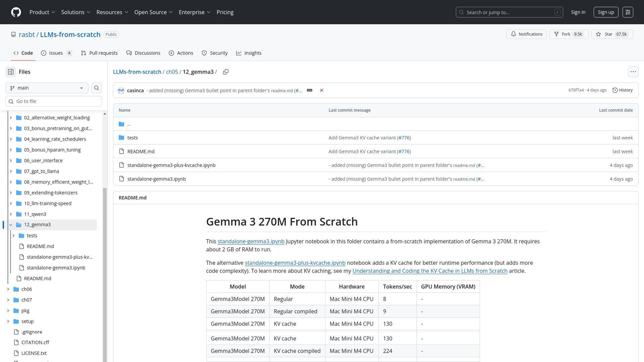Go up to parent directory folder
Image resolution: width=644 pixels, height=362 pixels.
click(129, 124)
